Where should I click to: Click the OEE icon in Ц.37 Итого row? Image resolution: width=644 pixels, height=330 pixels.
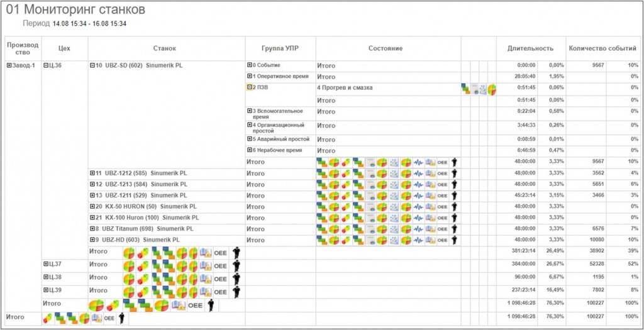click(221, 266)
